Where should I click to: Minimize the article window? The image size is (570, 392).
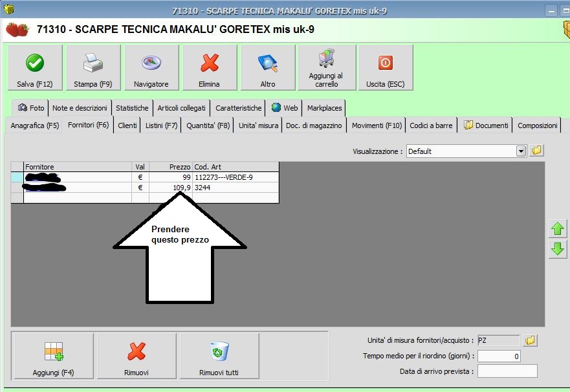click(551, 11)
